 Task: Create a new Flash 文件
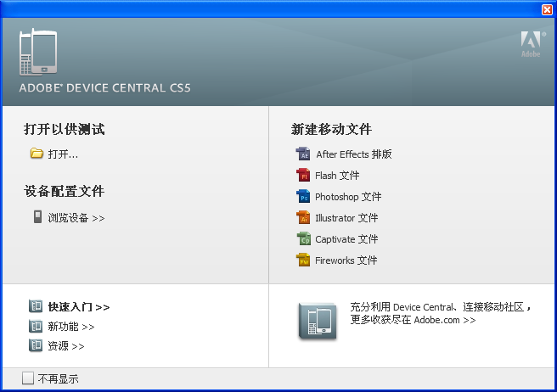pyautogui.click(x=337, y=176)
